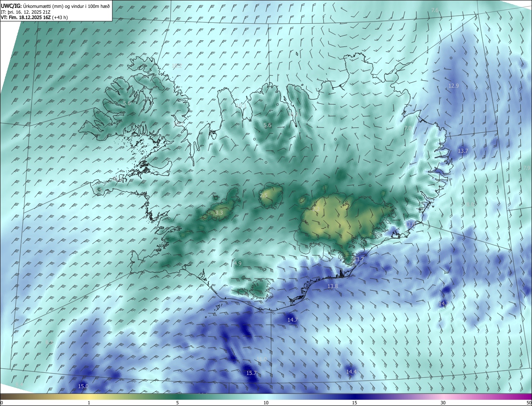Click the 4.9 value label

click(237, 263)
